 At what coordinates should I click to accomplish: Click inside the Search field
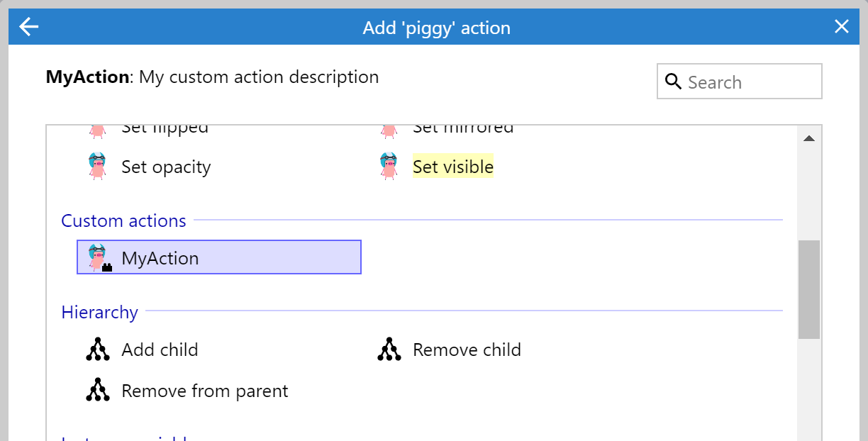pos(745,82)
